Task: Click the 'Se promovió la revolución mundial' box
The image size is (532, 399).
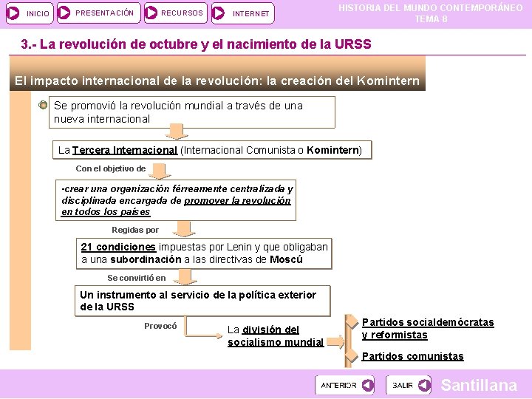Action: click(192, 112)
